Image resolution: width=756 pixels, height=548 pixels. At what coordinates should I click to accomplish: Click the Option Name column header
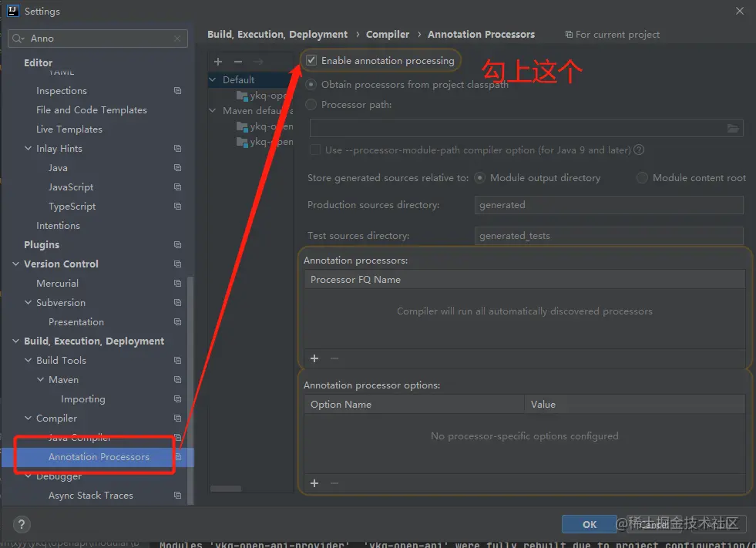click(414, 405)
